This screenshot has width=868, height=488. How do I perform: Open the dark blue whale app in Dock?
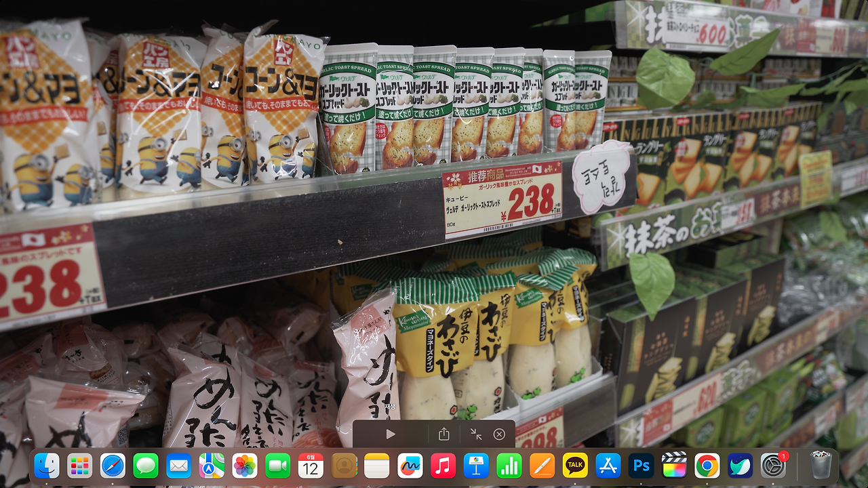point(740,466)
